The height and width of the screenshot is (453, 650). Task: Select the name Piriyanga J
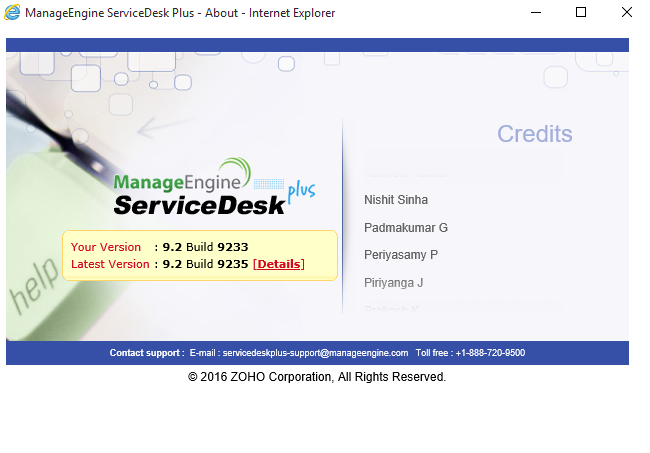coord(393,283)
